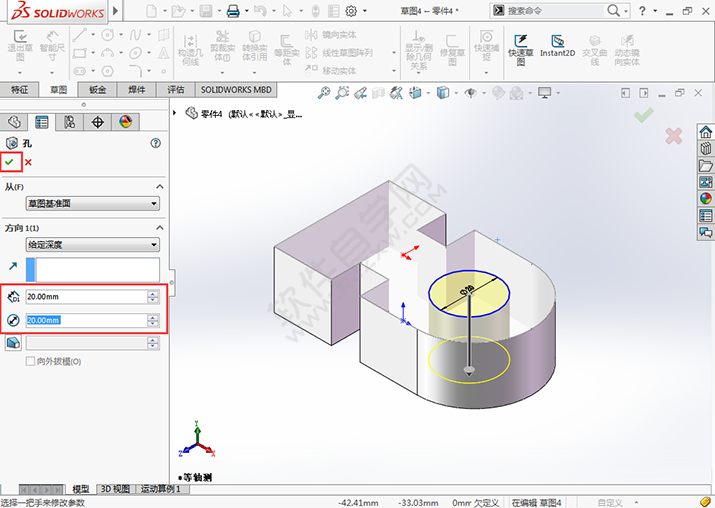This screenshot has height=508, width=715.
Task: Open the help question mark menu
Action: pos(642,10)
